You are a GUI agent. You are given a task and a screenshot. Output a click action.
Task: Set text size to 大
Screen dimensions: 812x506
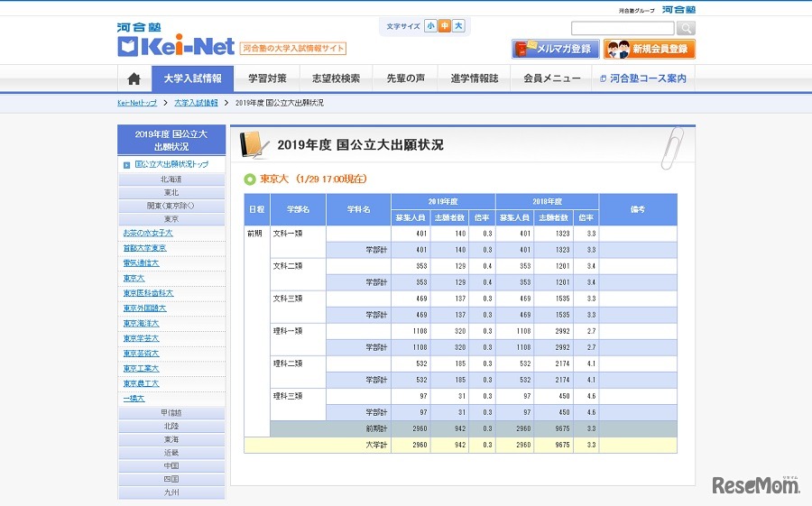(x=458, y=26)
